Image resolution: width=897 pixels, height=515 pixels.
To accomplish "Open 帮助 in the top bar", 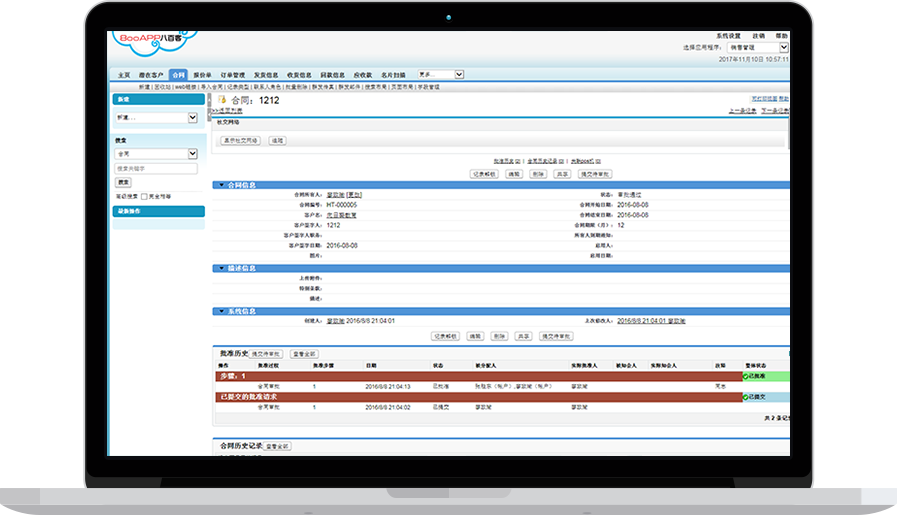I will coord(781,36).
